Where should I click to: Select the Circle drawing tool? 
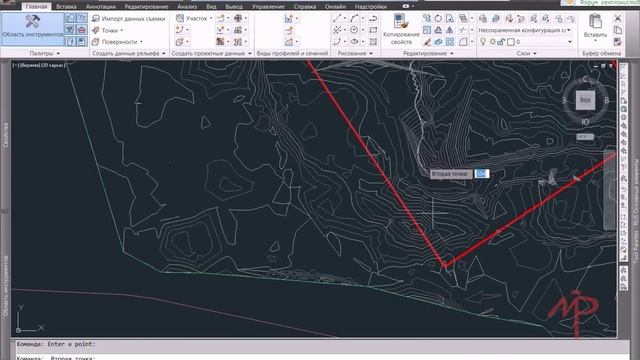coord(354,30)
